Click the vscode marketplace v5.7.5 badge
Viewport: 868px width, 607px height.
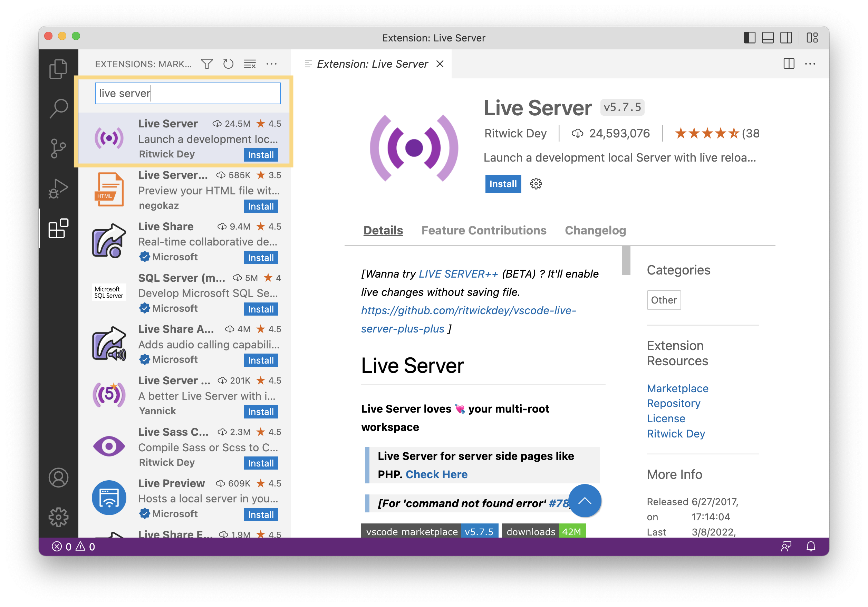pyautogui.click(x=430, y=531)
